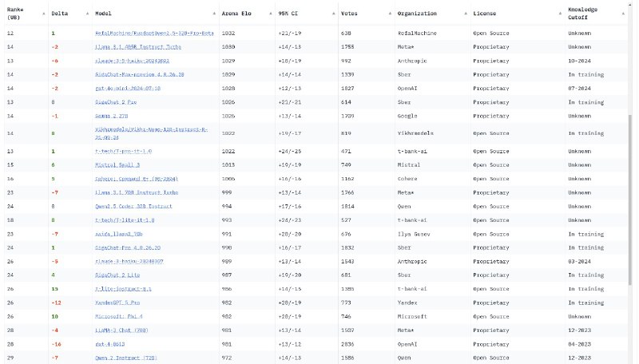Open the Mistral Small 3 link

pyautogui.click(x=117, y=165)
